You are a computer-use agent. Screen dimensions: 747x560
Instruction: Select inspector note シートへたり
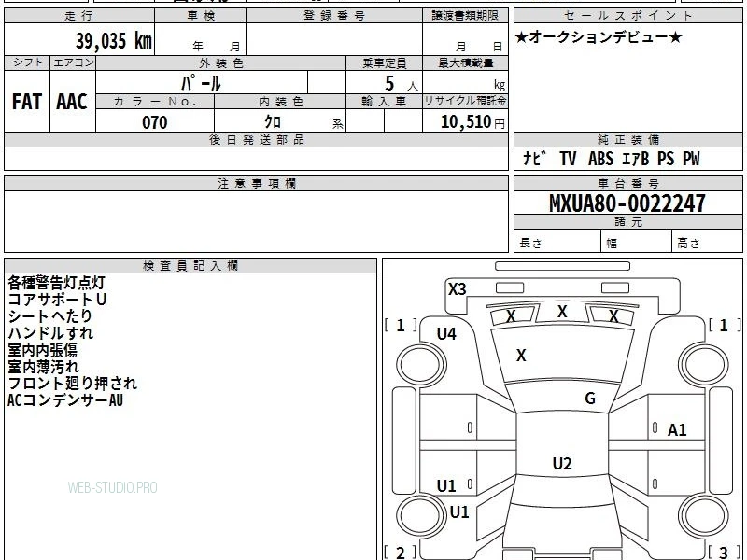coord(49,316)
